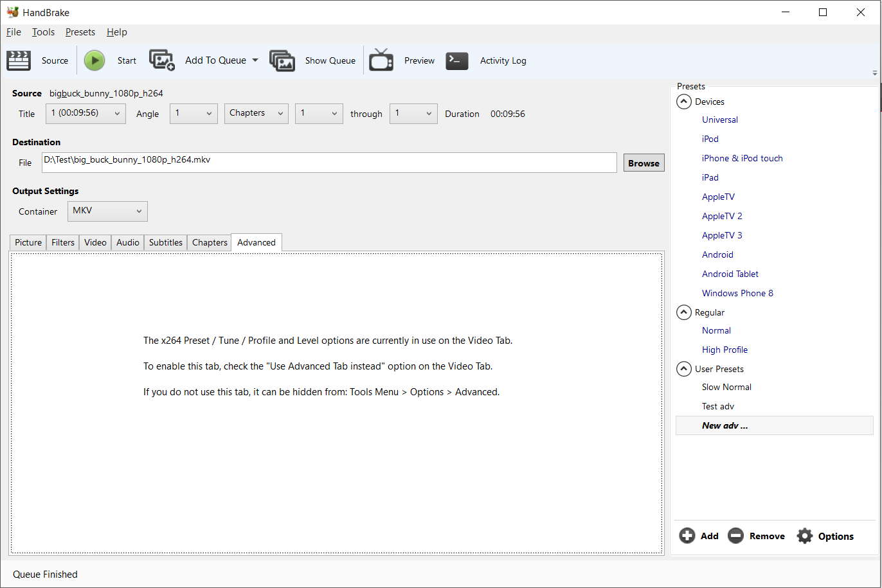Open the Title dropdown
This screenshot has height=588, width=882.
click(x=85, y=114)
